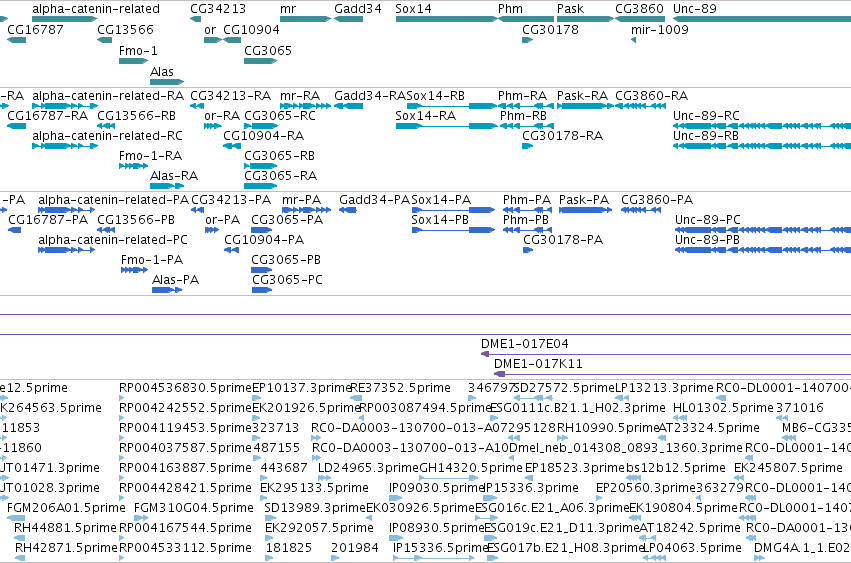Click the LD24965.3prime EST label
Screen dimensions: 851x563
369,467
